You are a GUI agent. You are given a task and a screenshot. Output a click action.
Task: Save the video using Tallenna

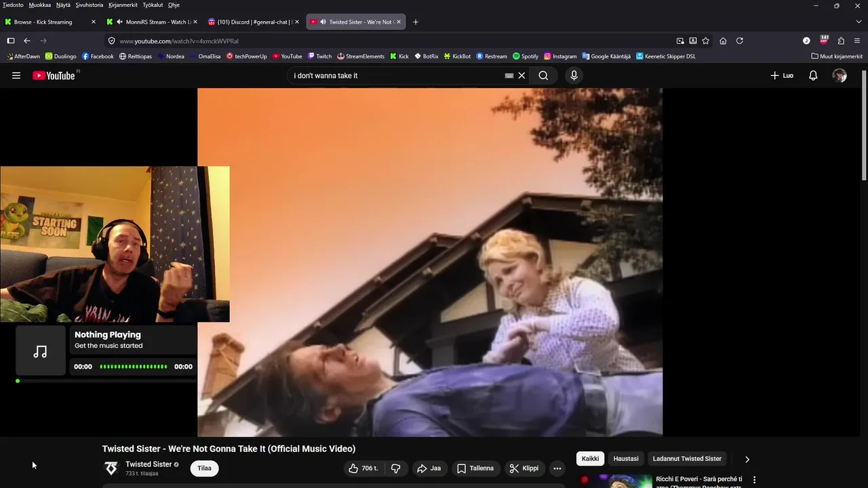pos(475,468)
